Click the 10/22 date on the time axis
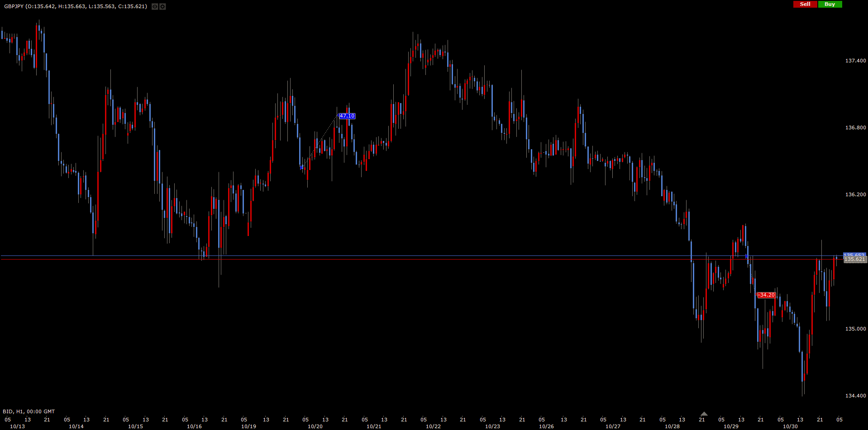 click(x=433, y=426)
